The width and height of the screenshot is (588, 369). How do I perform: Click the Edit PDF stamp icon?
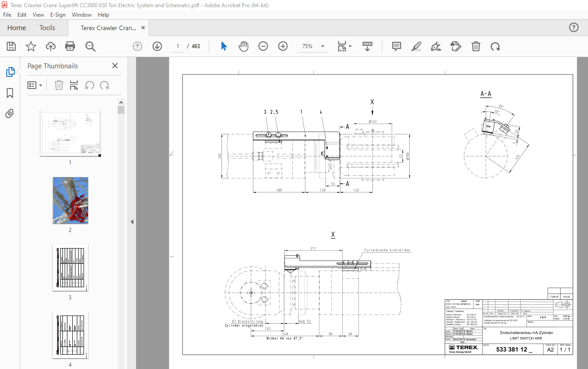[455, 46]
